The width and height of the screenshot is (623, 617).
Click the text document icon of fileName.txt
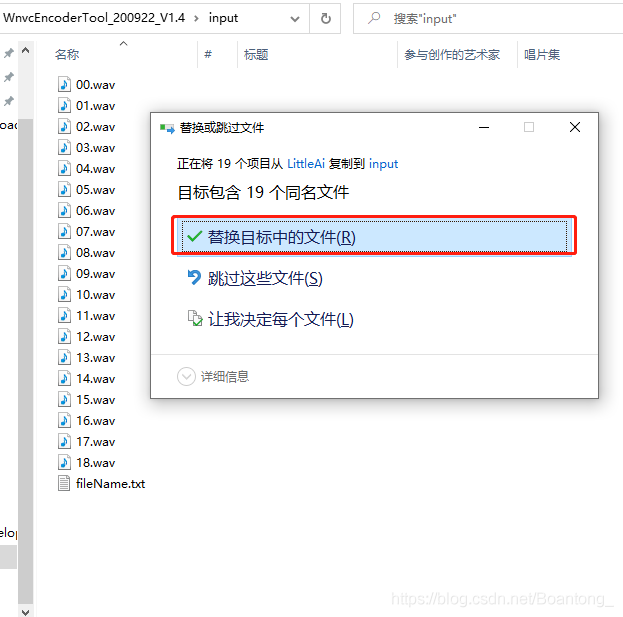pos(64,484)
